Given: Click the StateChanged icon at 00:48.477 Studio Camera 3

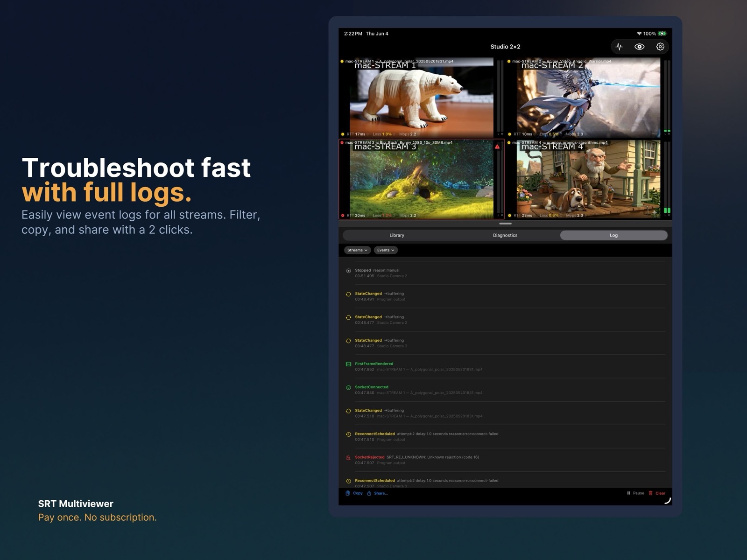Looking at the screenshot, I should click(x=348, y=341).
